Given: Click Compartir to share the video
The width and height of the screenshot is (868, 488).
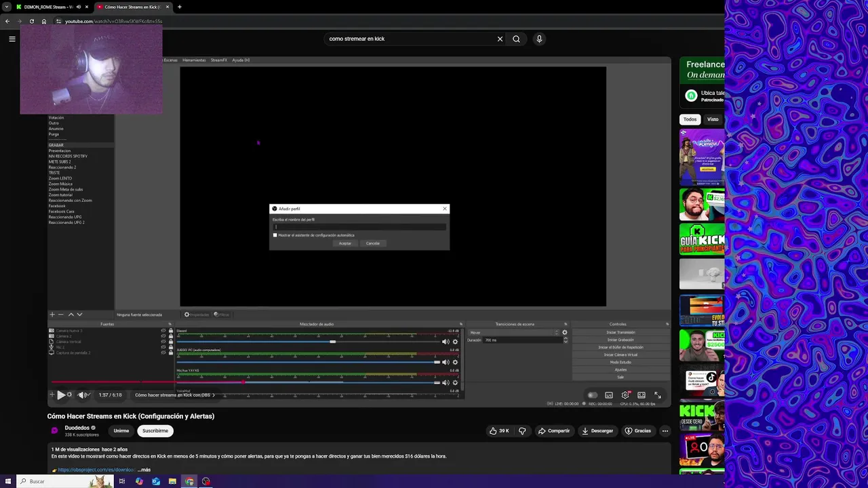Looking at the screenshot, I should click(x=553, y=430).
